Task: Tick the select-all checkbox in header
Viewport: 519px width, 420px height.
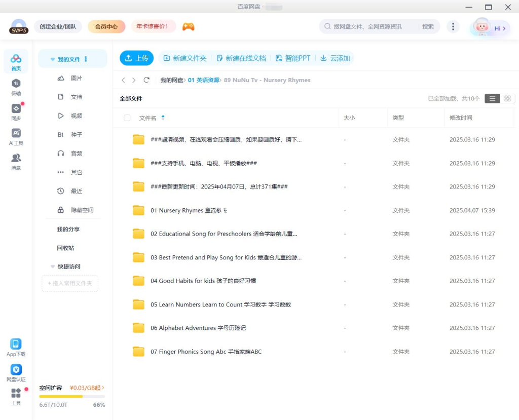Action: (x=127, y=118)
